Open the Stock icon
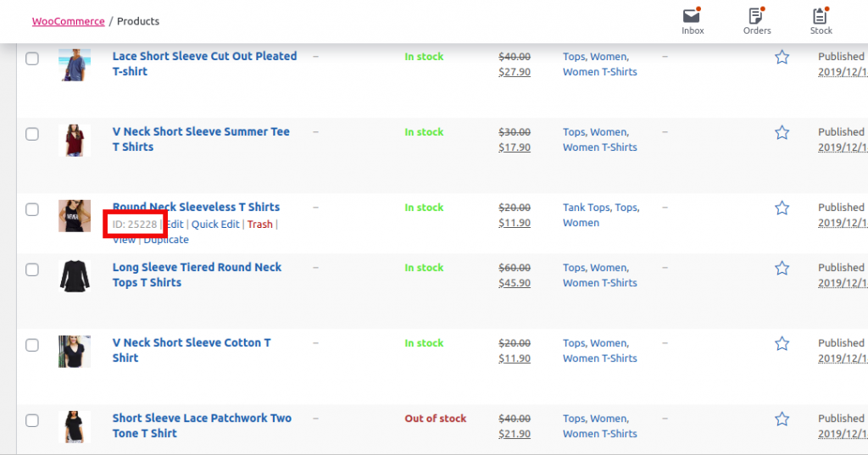The image size is (868, 455). [821, 21]
